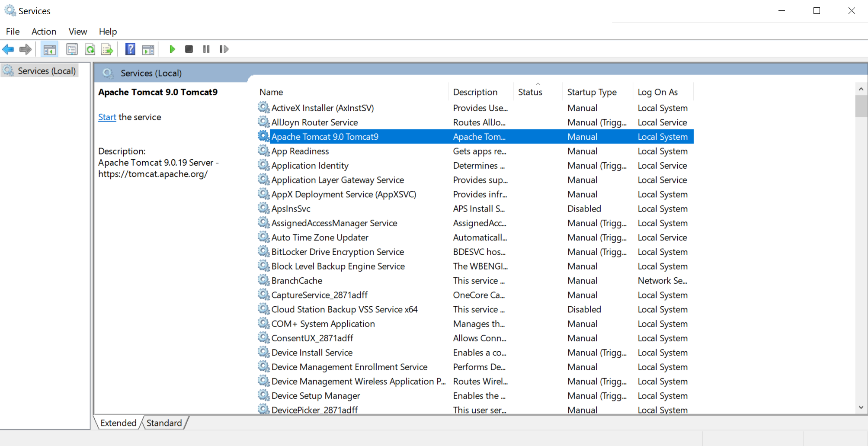
Task: Click the vertical scrollbar thumb
Action: pos(861,106)
